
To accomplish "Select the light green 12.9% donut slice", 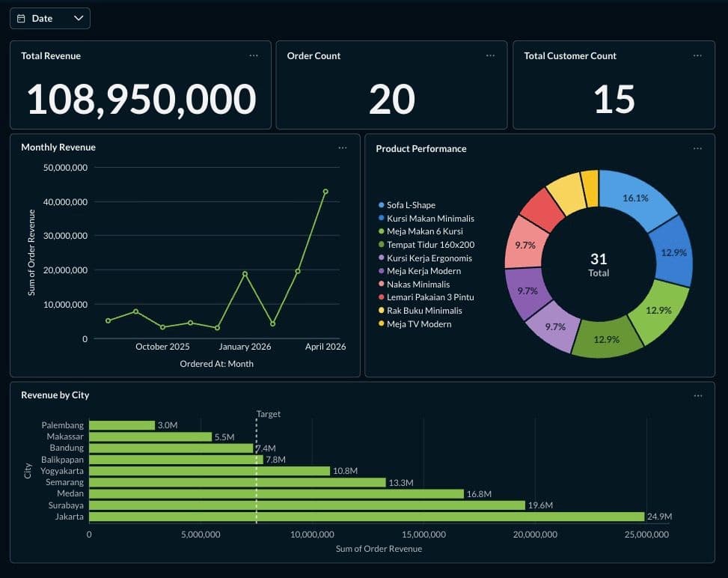I will coord(658,310).
